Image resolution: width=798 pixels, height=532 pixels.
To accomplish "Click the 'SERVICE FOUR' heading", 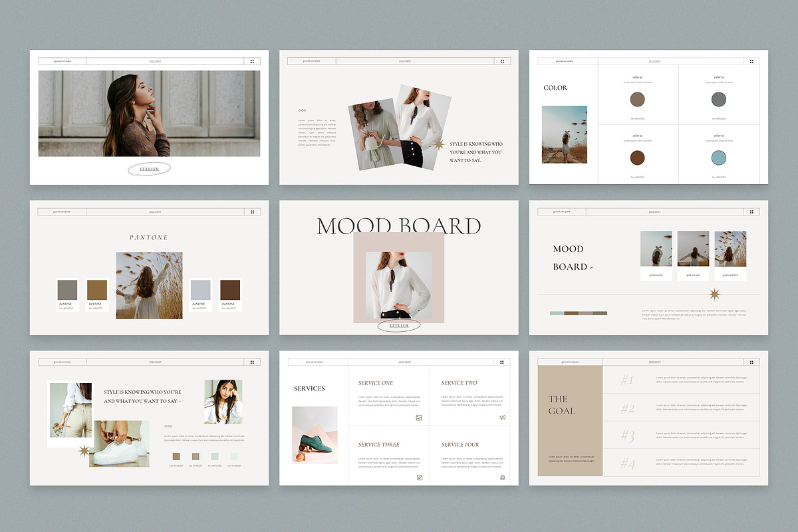I will pos(460,444).
